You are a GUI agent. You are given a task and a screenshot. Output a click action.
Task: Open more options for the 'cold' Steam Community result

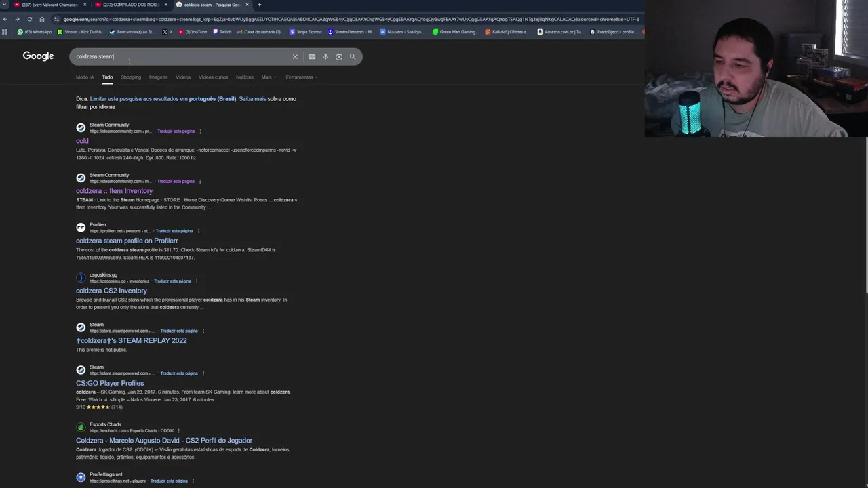pos(200,131)
